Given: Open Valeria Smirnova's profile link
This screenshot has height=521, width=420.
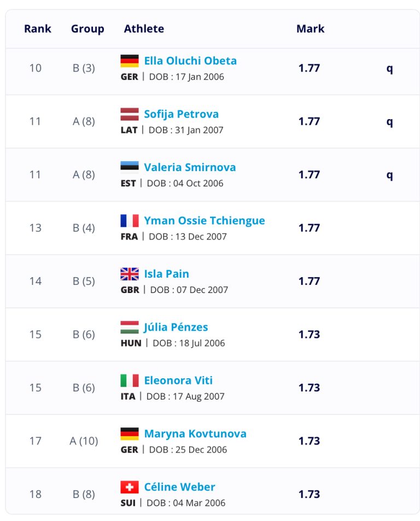Looking at the screenshot, I should tap(190, 167).
